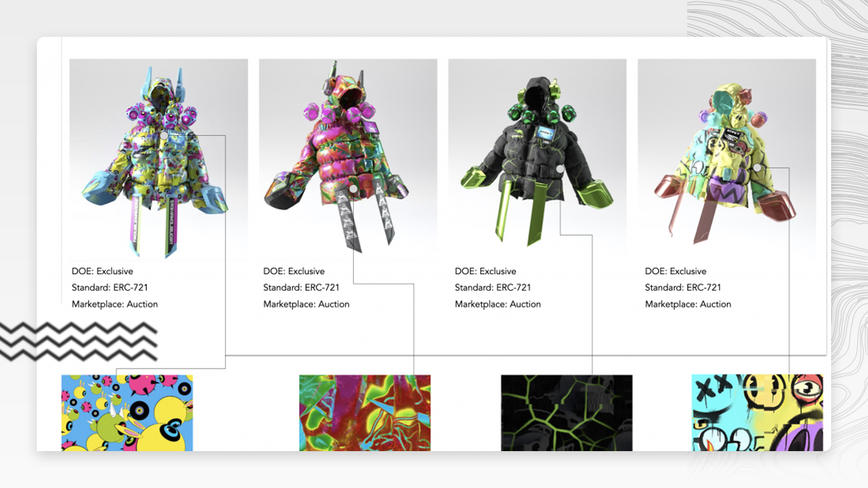The height and width of the screenshot is (488, 868).
Task: Select the pastel yellow smiley jacket image
Action: (727, 159)
